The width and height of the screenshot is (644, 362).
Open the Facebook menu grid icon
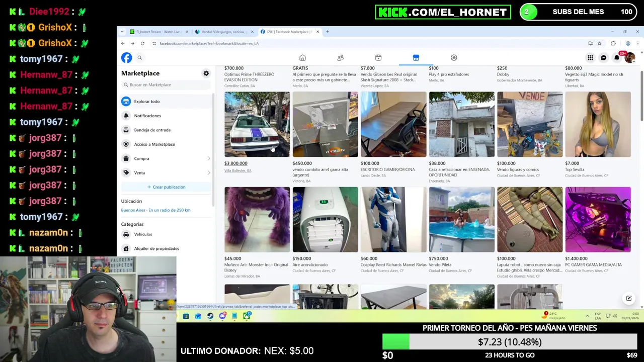(x=590, y=58)
